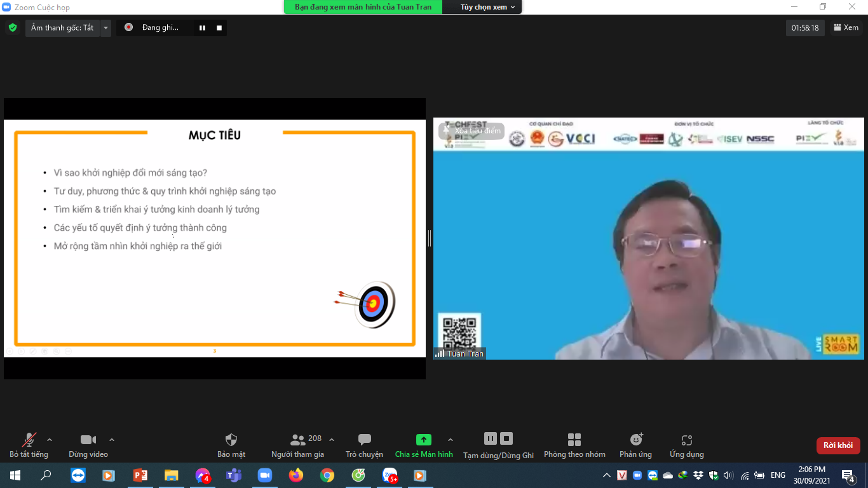Click the OneDrive cloud tray icon
Viewport: 868px width, 488px height.
(x=668, y=475)
